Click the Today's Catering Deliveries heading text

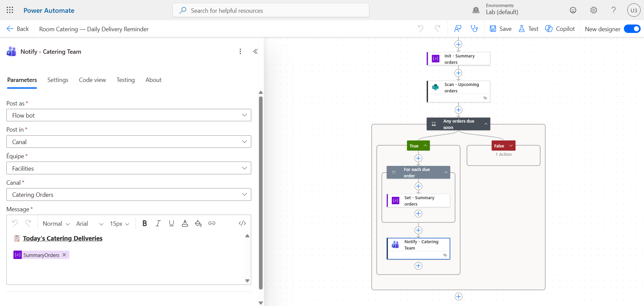coord(63,238)
